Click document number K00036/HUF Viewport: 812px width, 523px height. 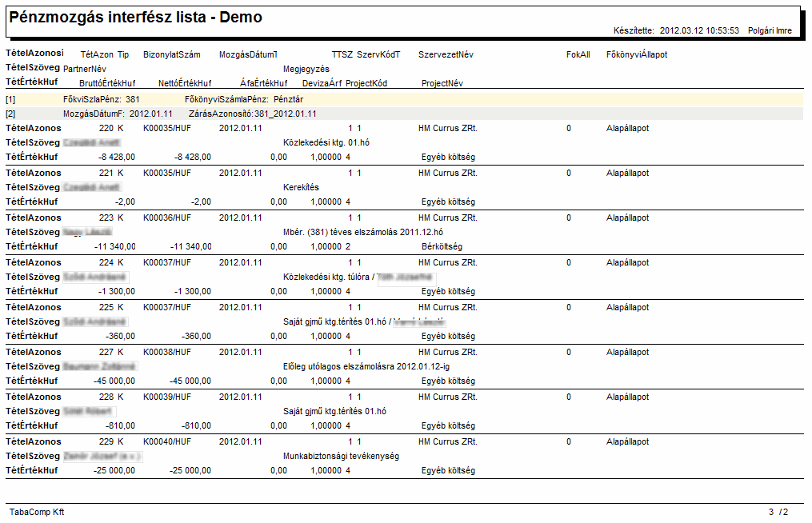166,218
